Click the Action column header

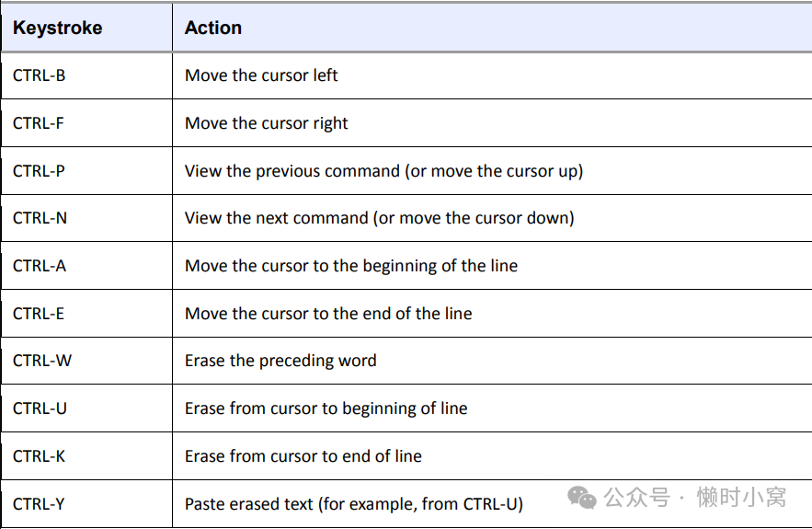point(213,28)
